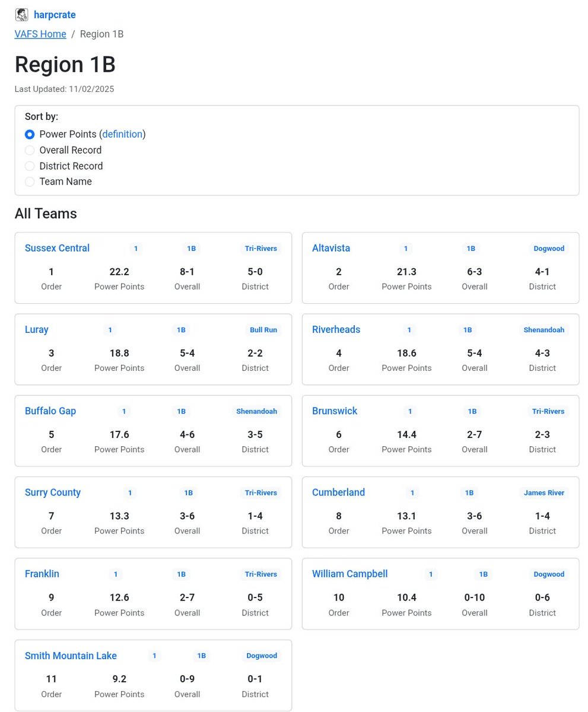Click Dogwood badge on William Campbell card
588x712 pixels.
[x=549, y=574]
